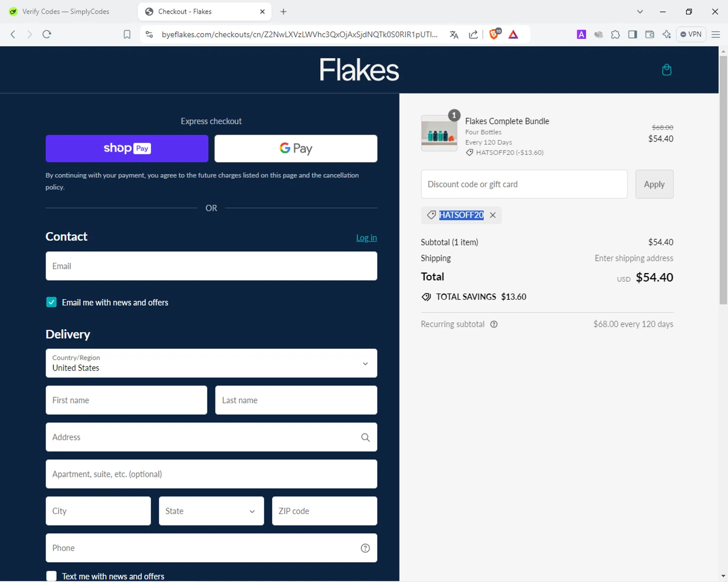Screen dimensions: 728x582
Task: Click '$68.00 every 120 days' text
Action: [x=633, y=324]
